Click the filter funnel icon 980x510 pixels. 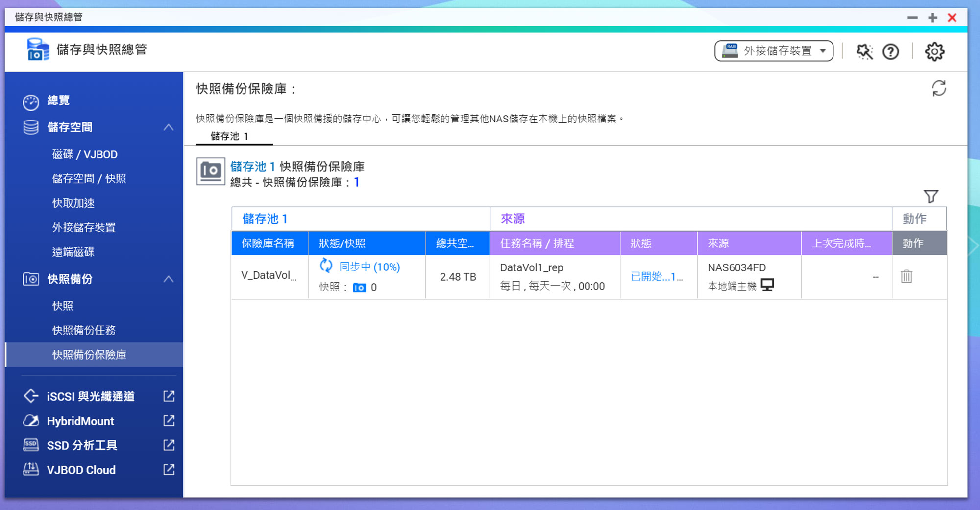(931, 196)
